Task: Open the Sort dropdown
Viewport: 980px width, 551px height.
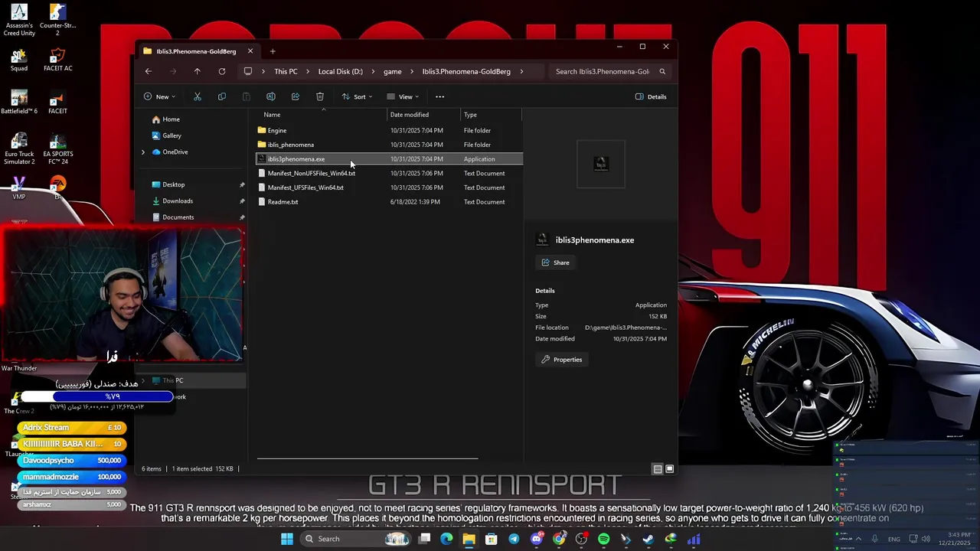Action: (357, 96)
